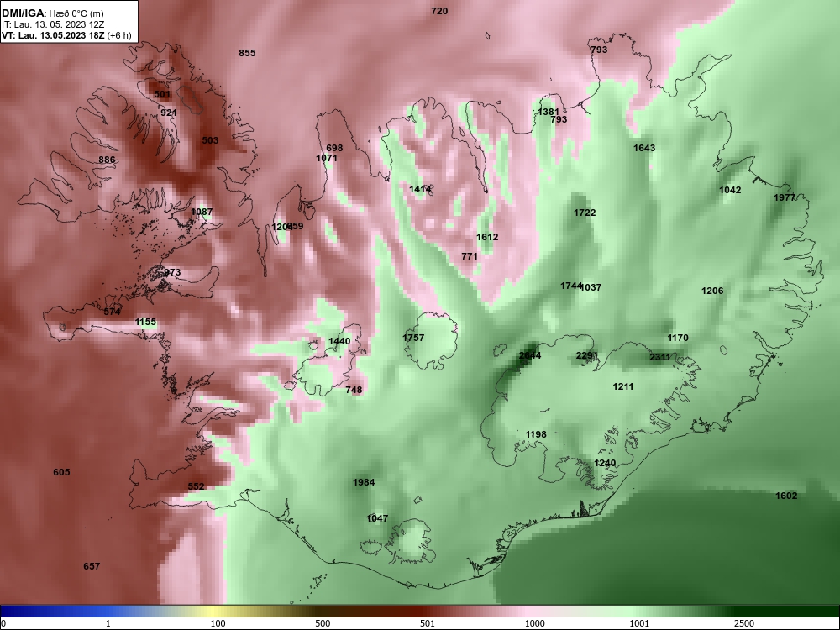Select the 1211 value on Vatnajökull
This screenshot has width=840, height=630.
(x=623, y=386)
